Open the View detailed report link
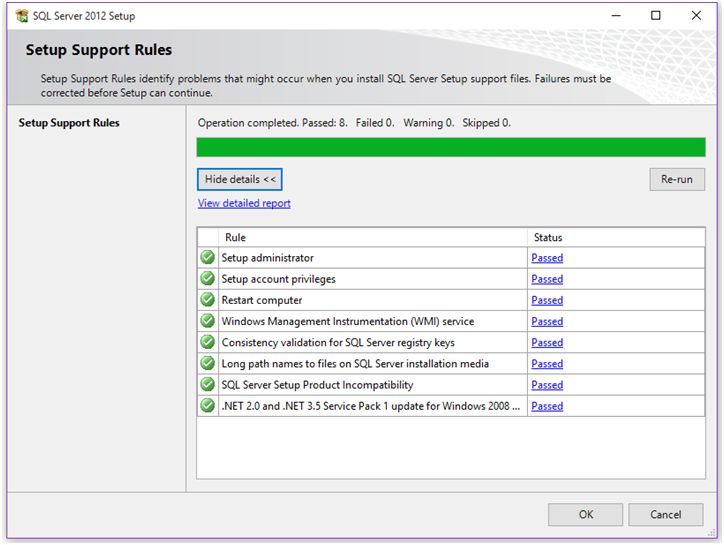The image size is (724, 545). click(x=244, y=203)
